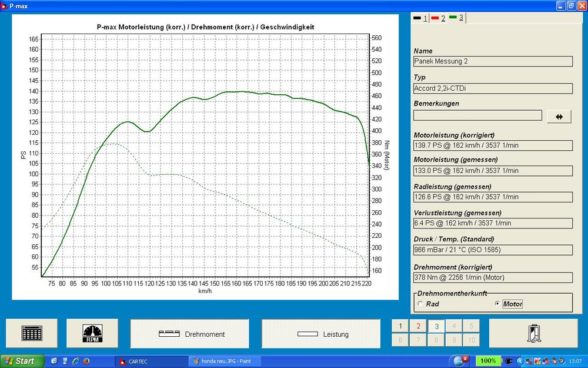Screen dimensions: 588x368
Task: Switch to red measurement tab 2
Action: [438, 18]
